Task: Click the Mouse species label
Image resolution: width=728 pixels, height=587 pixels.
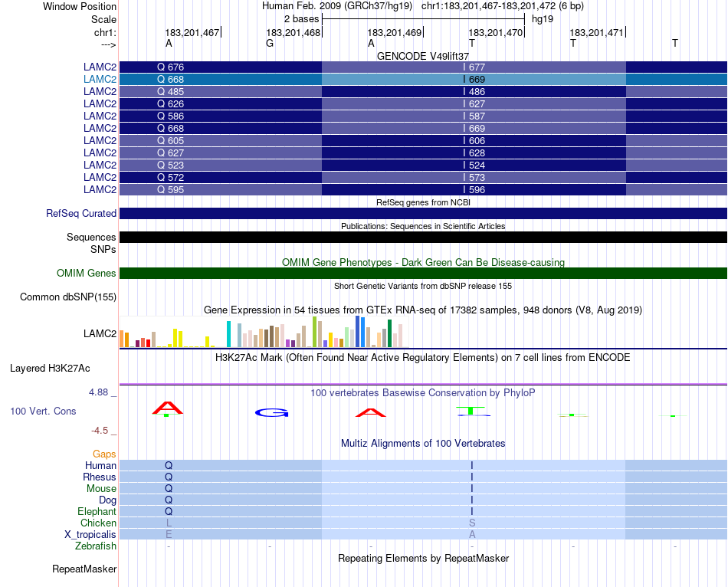Action: coord(101,489)
